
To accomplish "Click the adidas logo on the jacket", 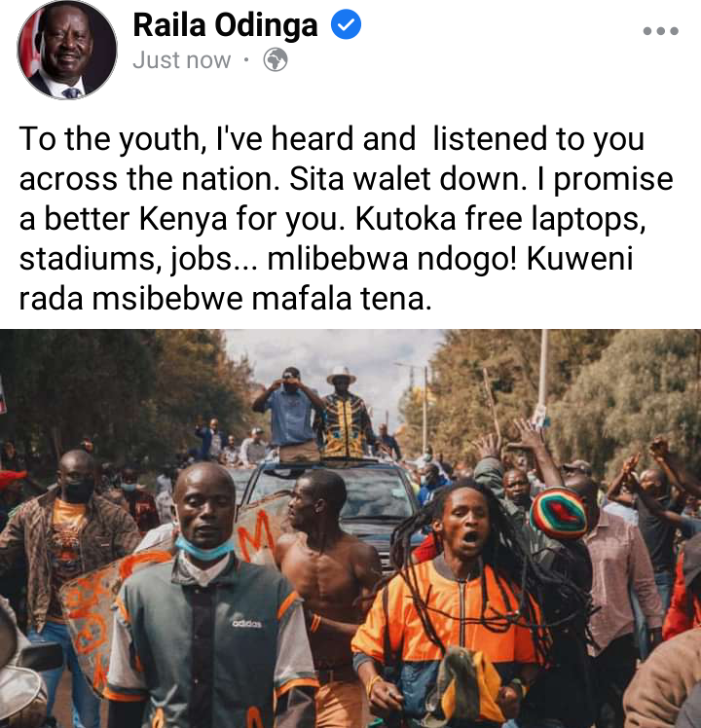I will point(246,624).
